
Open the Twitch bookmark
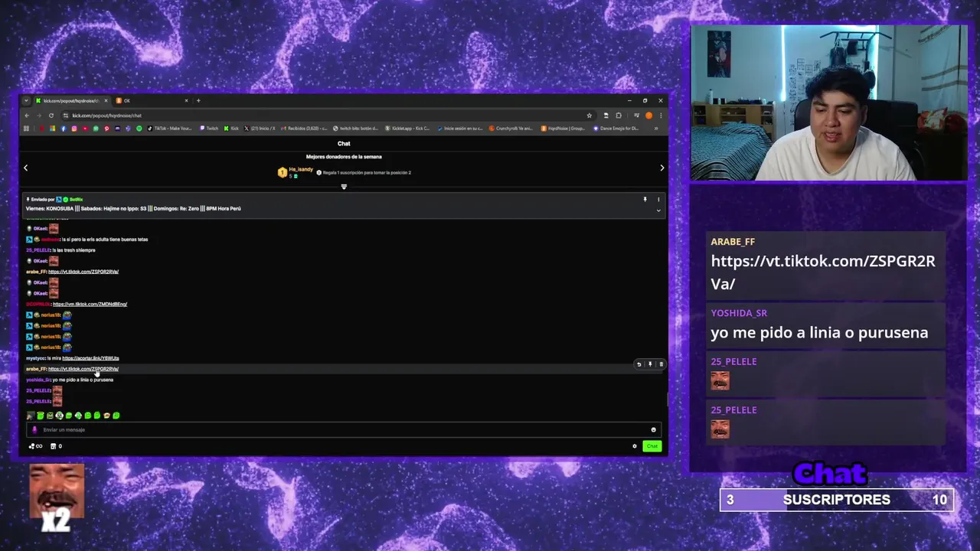click(209, 129)
